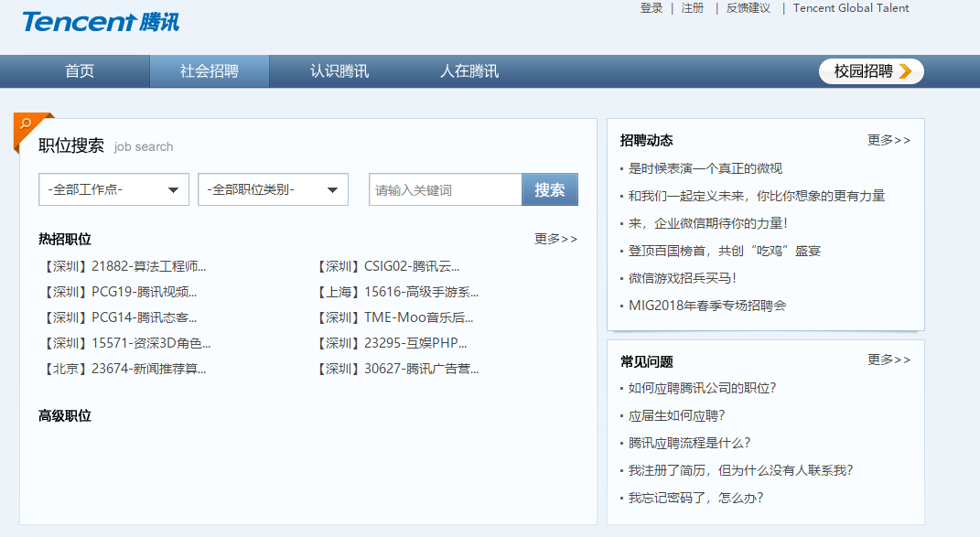
Task: Open FAQ 应届生如何应聘
Action: pyautogui.click(x=676, y=415)
